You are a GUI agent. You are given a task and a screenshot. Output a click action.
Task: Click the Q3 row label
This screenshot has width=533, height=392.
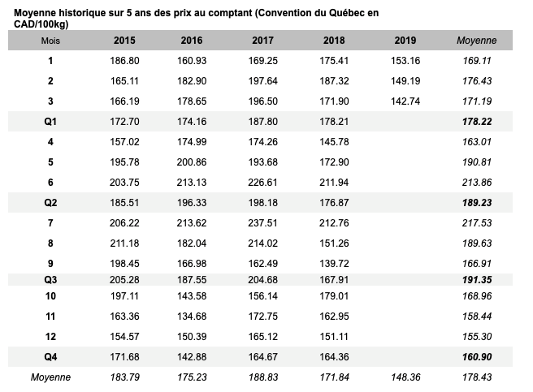(x=50, y=278)
